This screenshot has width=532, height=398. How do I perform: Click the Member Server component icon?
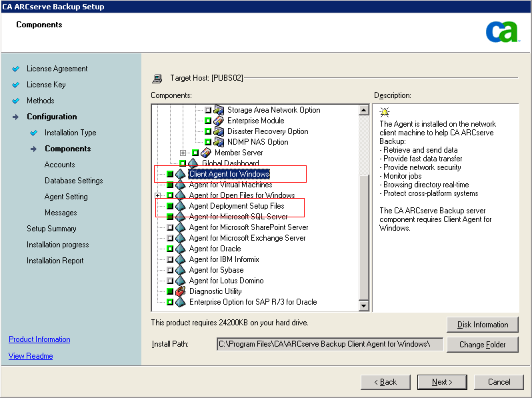click(x=206, y=153)
